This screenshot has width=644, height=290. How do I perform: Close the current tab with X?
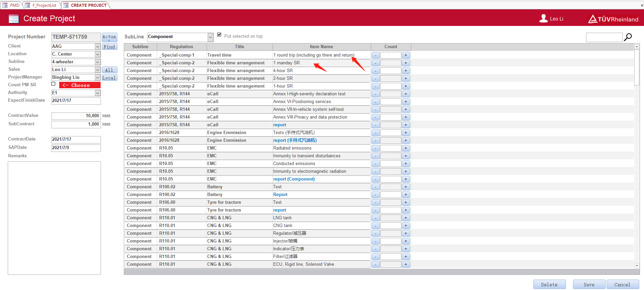point(642,5)
